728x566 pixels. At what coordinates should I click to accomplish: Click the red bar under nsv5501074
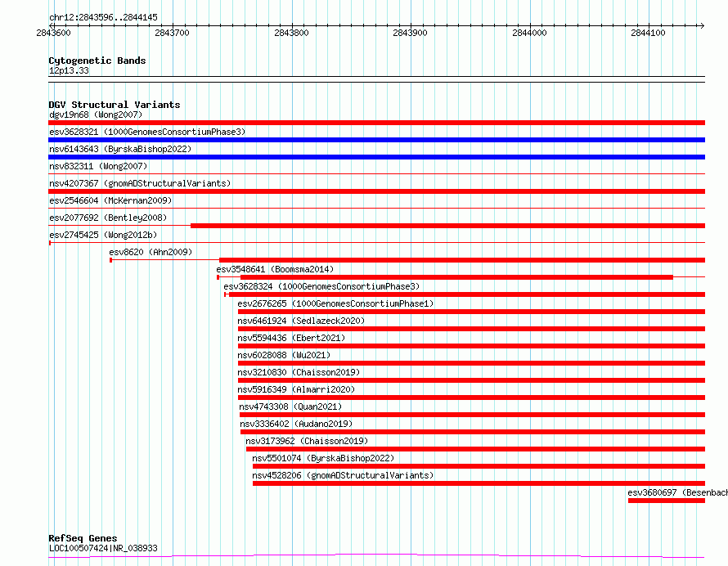[479, 466]
